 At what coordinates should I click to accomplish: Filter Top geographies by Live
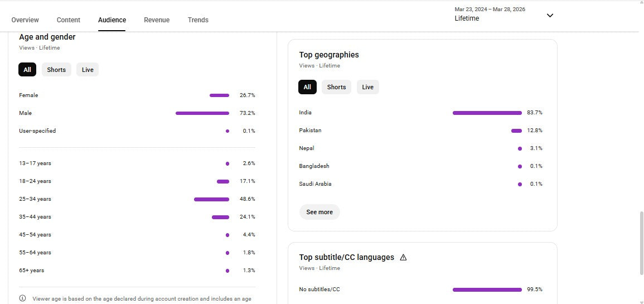[x=367, y=87]
